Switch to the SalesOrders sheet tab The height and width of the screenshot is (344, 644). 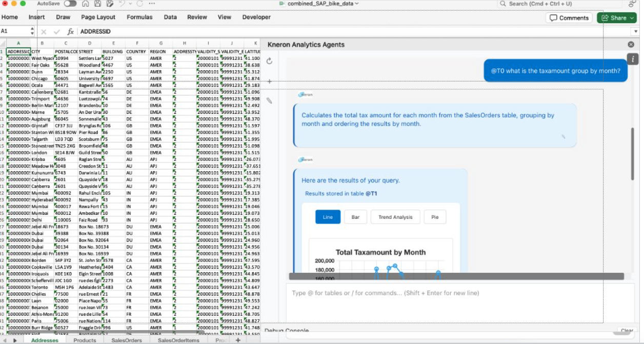(127, 340)
